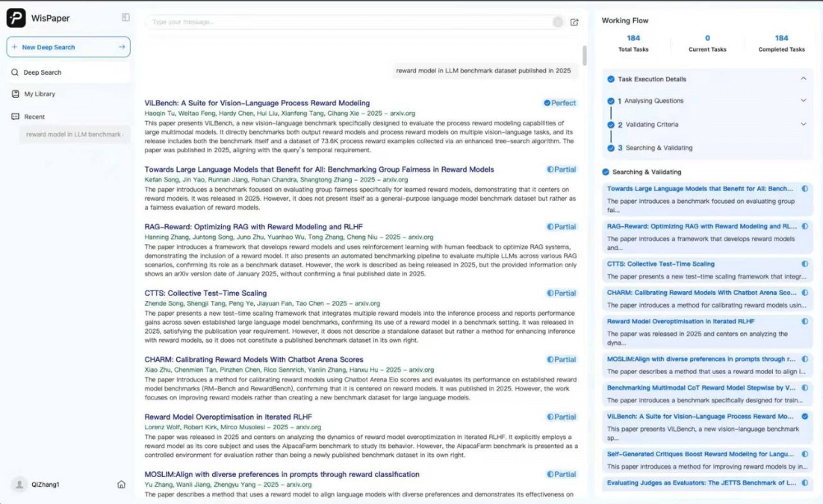
Task: Click the checkmark beside Task Execution Details
Action: pyautogui.click(x=610, y=79)
